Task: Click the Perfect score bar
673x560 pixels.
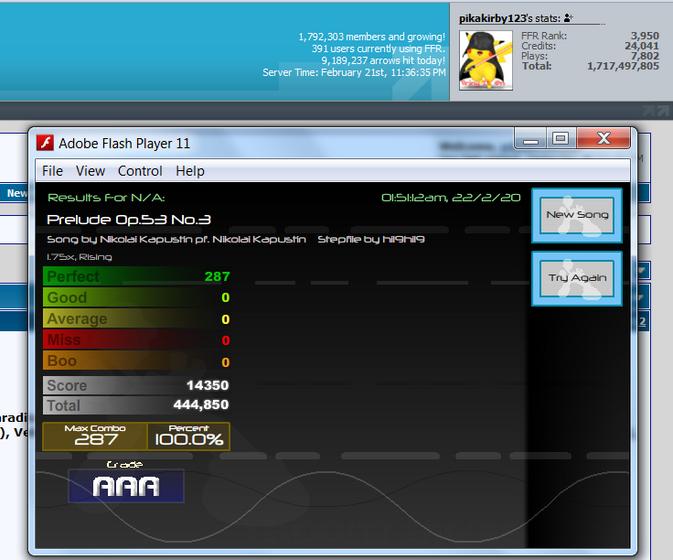Action: [x=137, y=276]
